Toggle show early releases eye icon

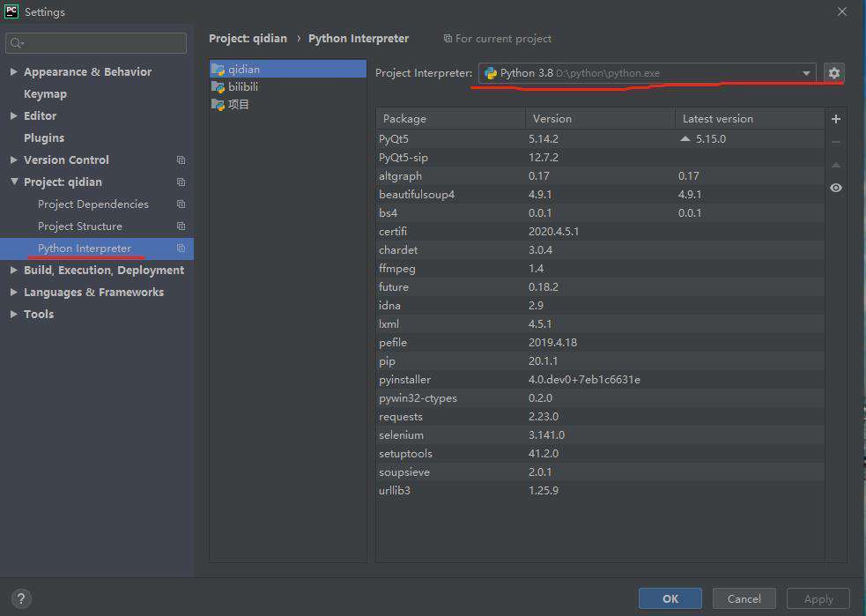[836, 188]
